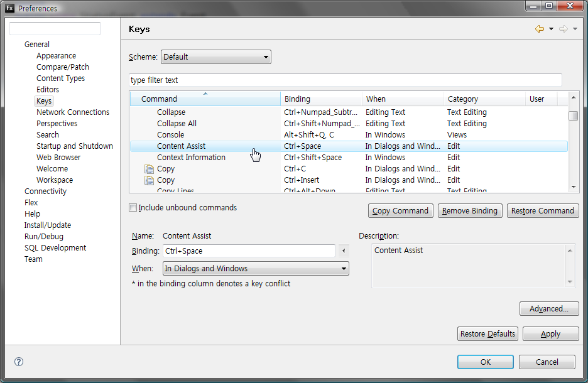Open the back history dropdown arrow
588x383 pixels.
[x=552, y=29]
